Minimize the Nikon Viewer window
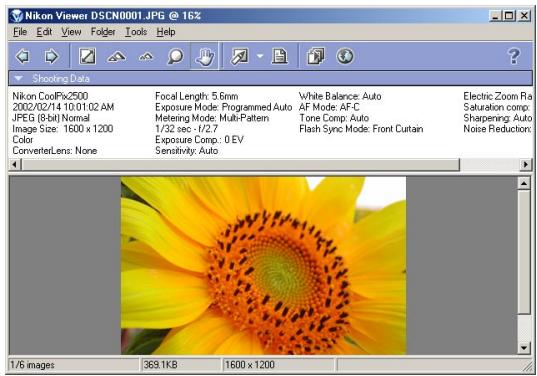The width and height of the screenshot is (537, 376). [496, 16]
